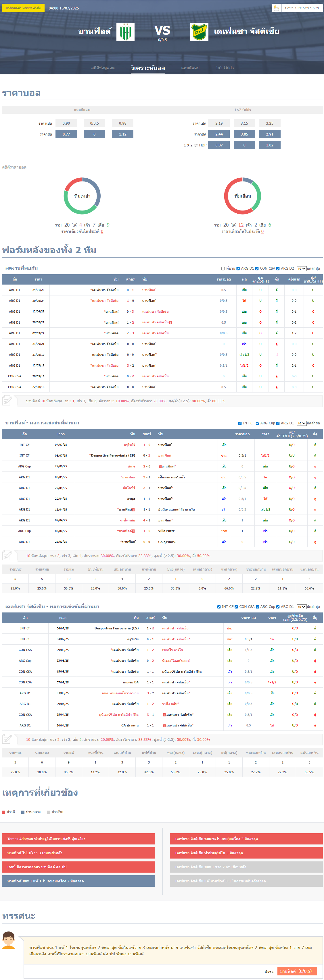Click banner บานฟิลด์ ไม่แพ้จาก 3 เกมเหย้าหลัง
324x980 pixels.
point(78,853)
